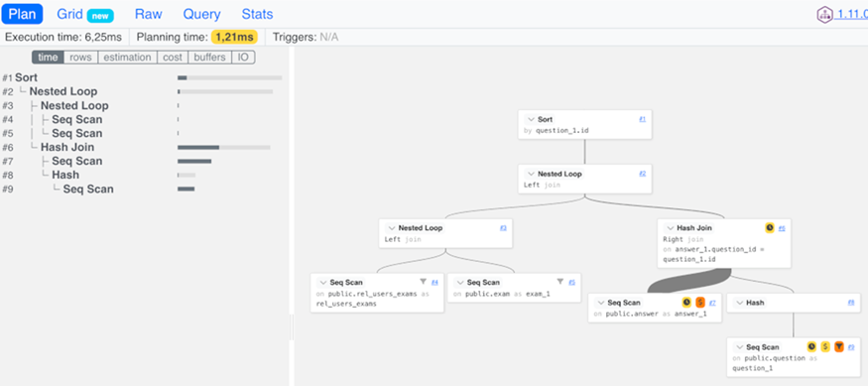This screenshot has height=387, width=868.
Task: Expand the Hash node card
Action: pos(739,303)
